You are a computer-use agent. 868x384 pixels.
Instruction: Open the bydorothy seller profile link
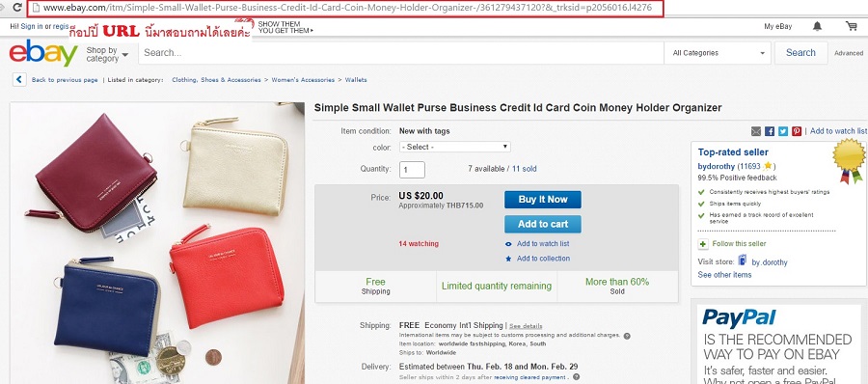coord(717,166)
